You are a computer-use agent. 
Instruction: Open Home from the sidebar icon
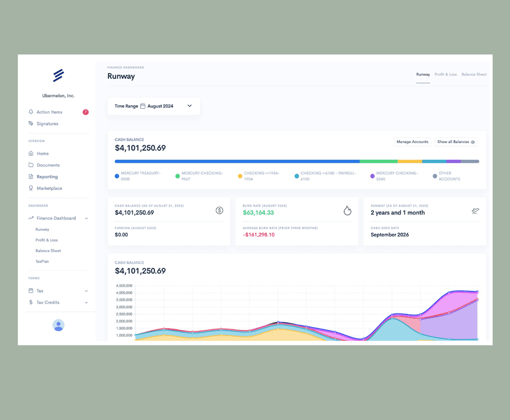tap(30, 153)
